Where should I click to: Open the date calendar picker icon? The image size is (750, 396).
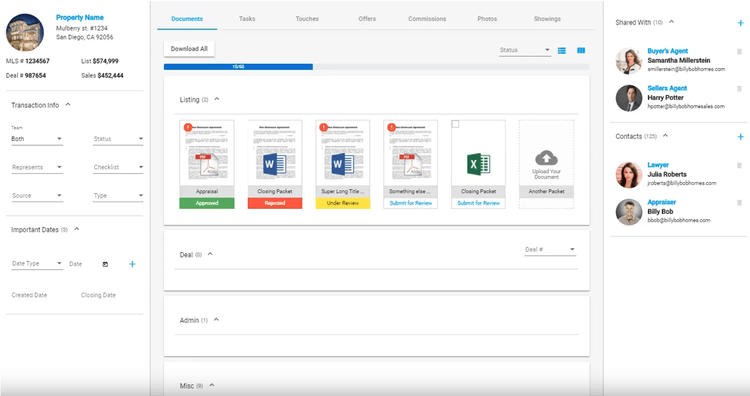(105, 264)
